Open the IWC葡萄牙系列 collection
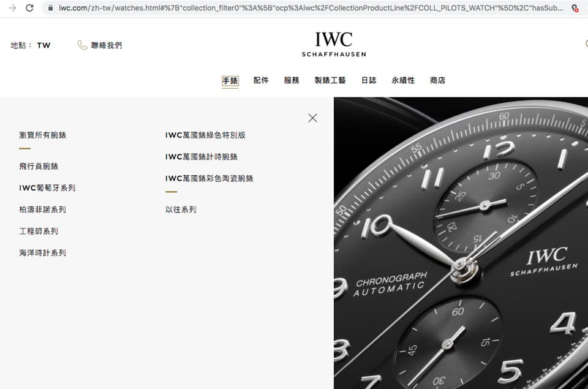The width and height of the screenshot is (588, 389). 47,188
